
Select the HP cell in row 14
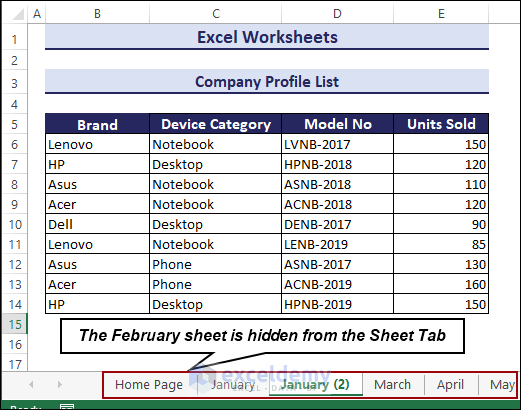click(x=97, y=304)
